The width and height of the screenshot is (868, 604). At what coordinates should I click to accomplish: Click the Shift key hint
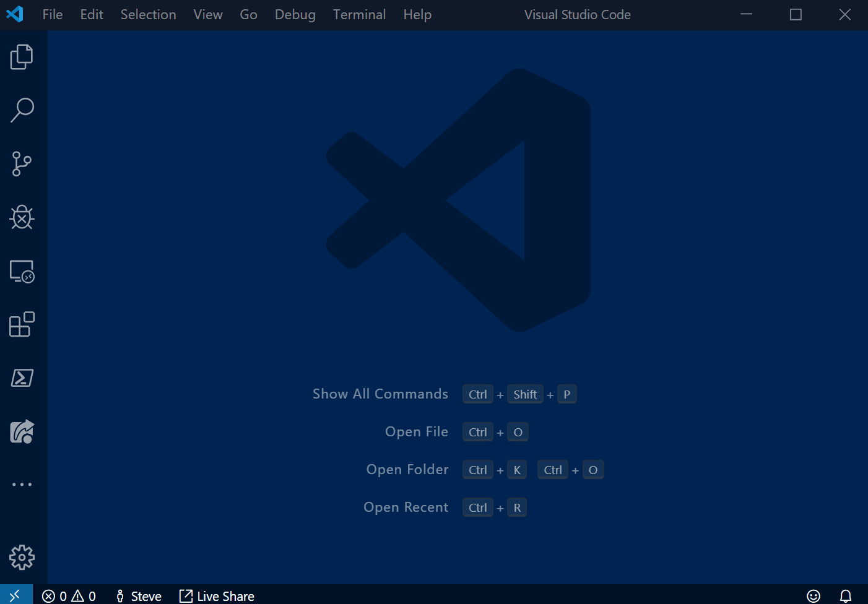coord(525,394)
